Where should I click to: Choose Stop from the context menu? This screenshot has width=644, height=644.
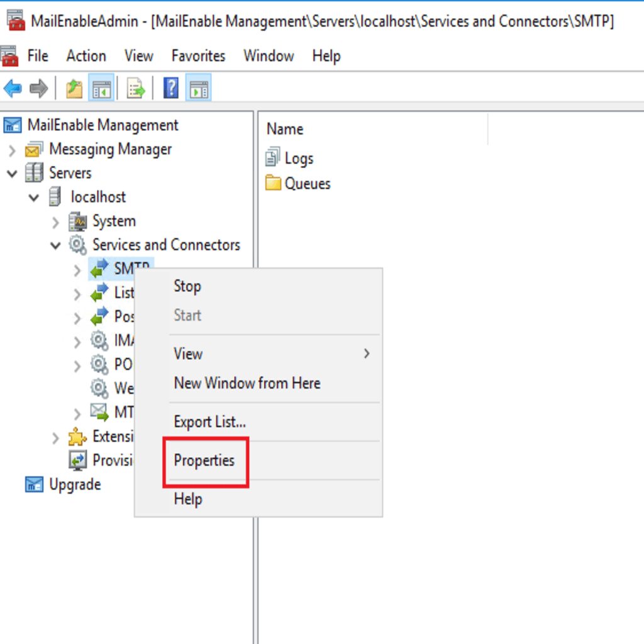[258, 286]
